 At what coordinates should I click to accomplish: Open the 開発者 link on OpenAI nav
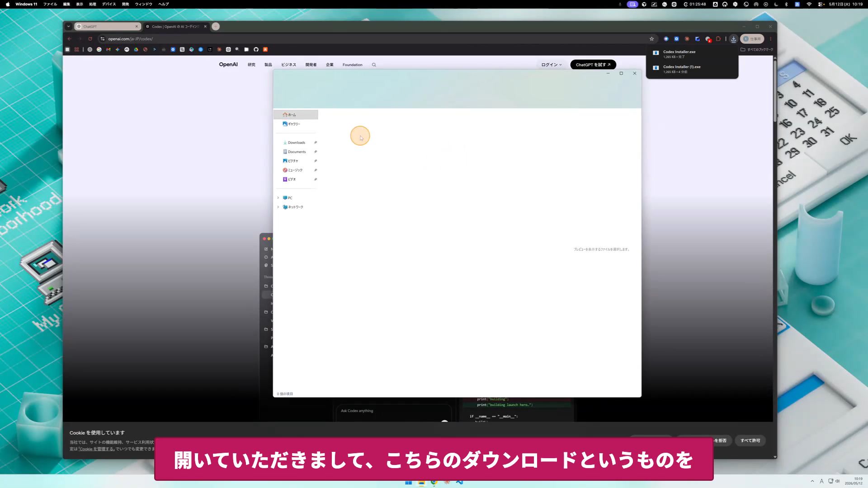(311, 65)
